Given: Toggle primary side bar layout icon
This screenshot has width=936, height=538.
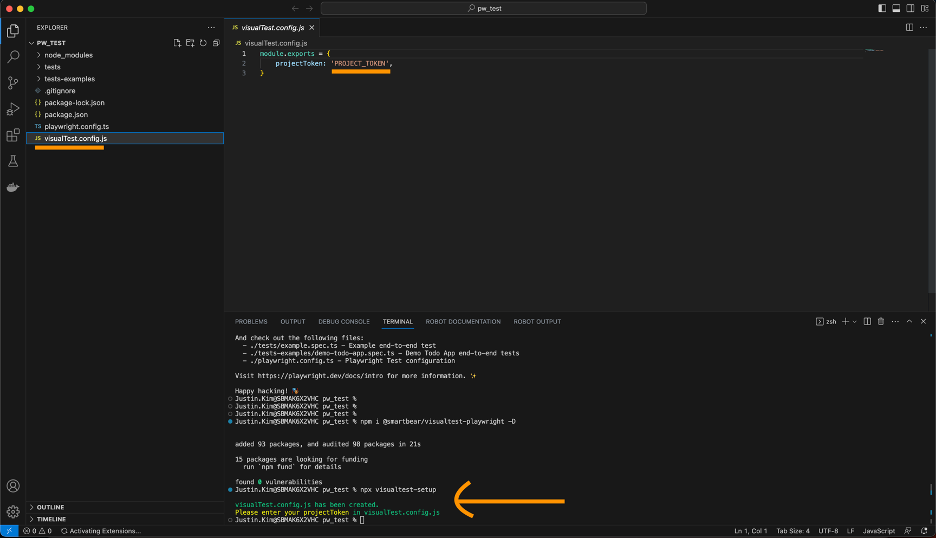Looking at the screenshot, I should point(882,8).
